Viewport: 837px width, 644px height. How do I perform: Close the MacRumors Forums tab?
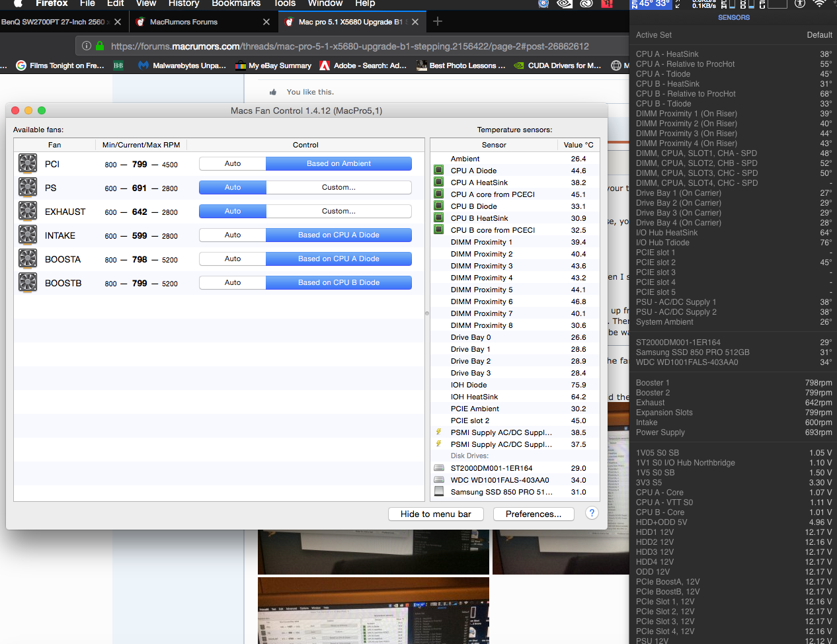click(266, 22)
